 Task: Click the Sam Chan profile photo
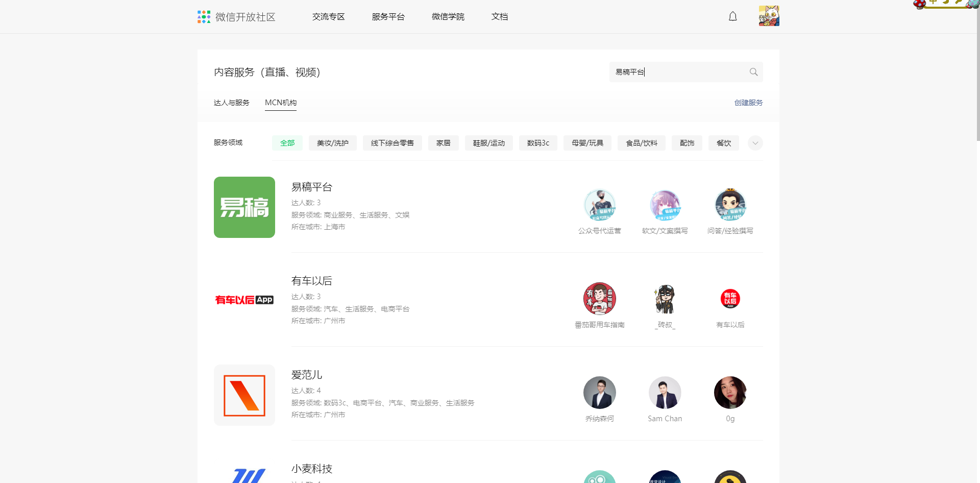pos(665,393)
